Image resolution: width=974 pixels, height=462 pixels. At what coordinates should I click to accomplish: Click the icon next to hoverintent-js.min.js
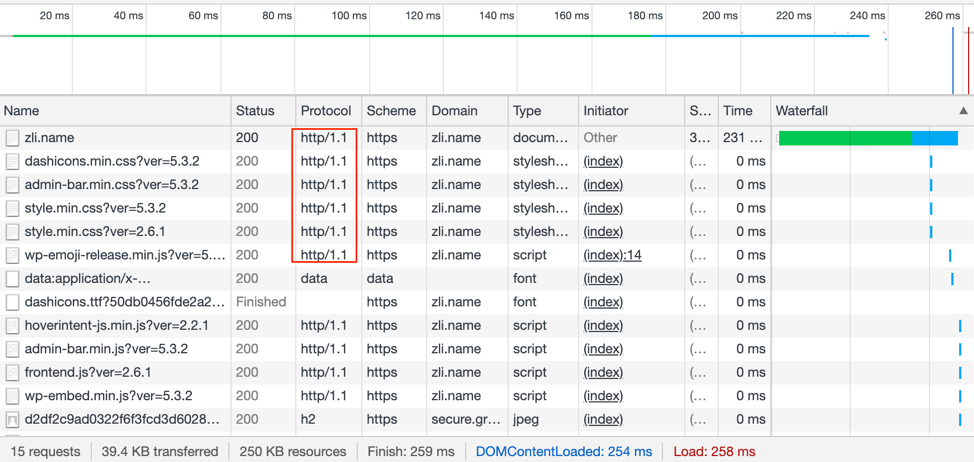(13, 326)
